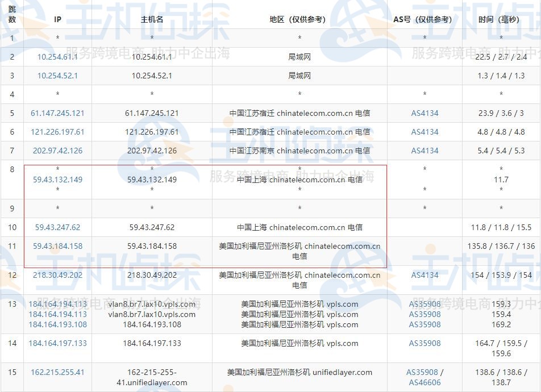The image size is (541, 392).
Task: Click the 主机名 column header
Action: pos(152,18)
